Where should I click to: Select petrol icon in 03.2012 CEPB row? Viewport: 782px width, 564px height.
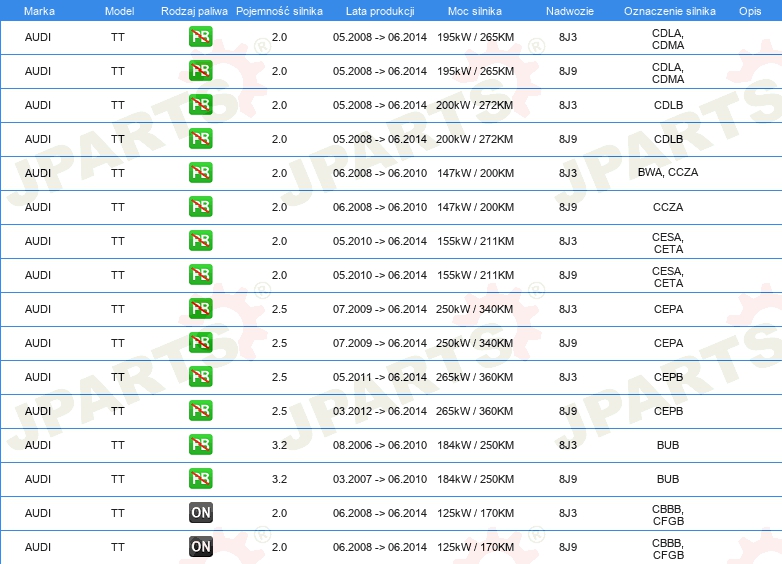[200, 410]
